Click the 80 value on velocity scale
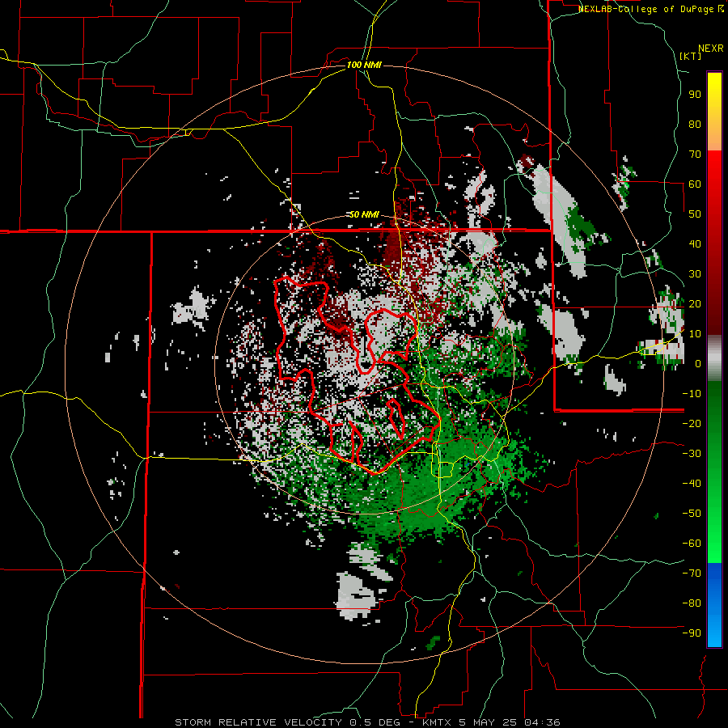The height and width of the screenshot is (728, 728). (x=695, y=124)
